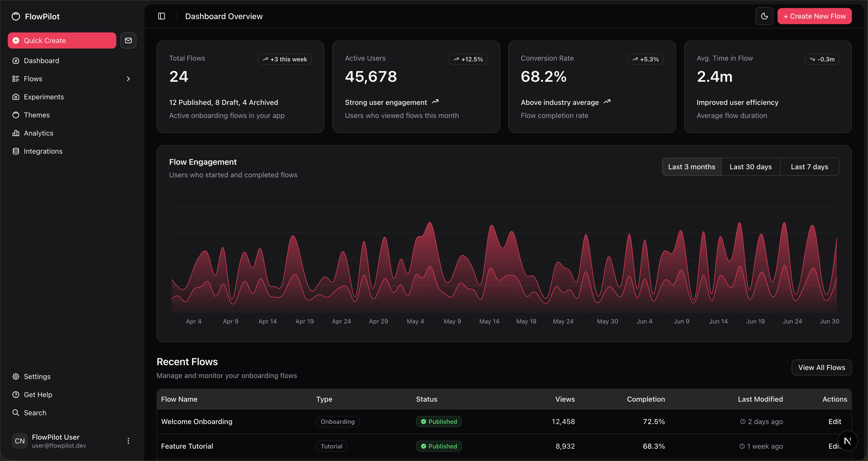Open the Themes section
The height and width of the screenshot is (461, 868).
point(37,115)
